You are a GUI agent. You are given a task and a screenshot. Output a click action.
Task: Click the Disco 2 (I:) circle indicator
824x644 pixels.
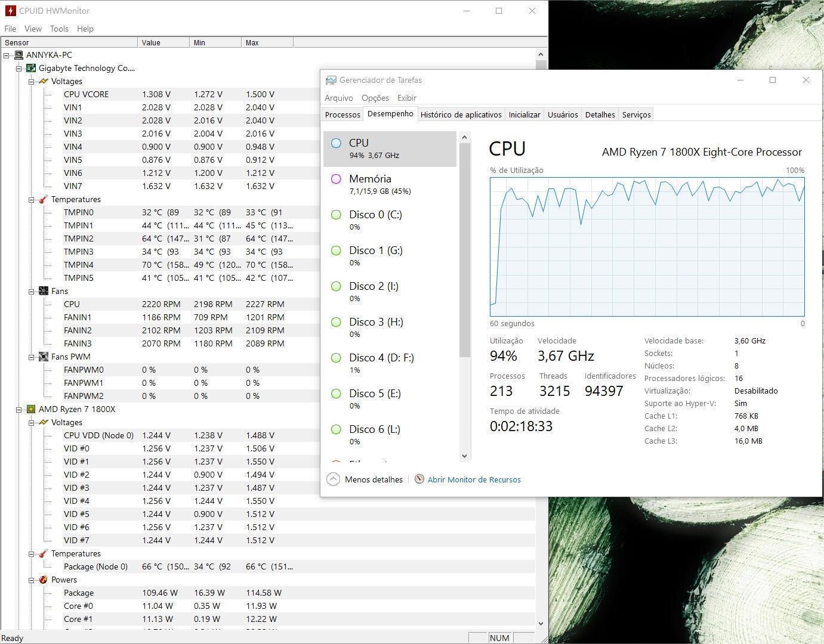click(x=336, y=286)
